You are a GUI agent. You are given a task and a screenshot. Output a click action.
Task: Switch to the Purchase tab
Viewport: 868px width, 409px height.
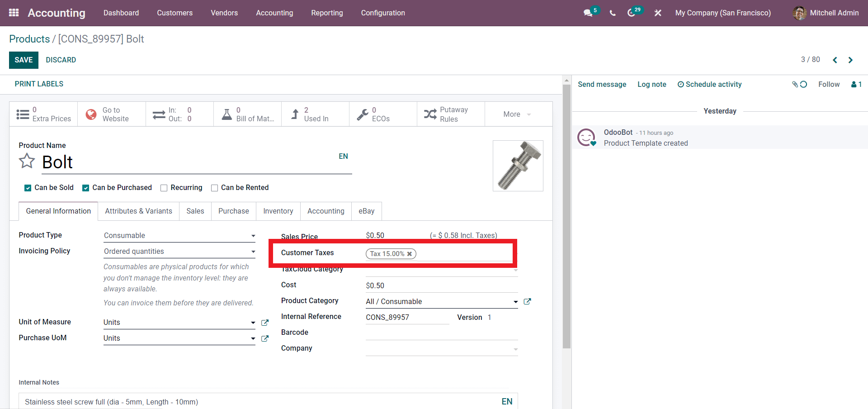pos(234,211)
